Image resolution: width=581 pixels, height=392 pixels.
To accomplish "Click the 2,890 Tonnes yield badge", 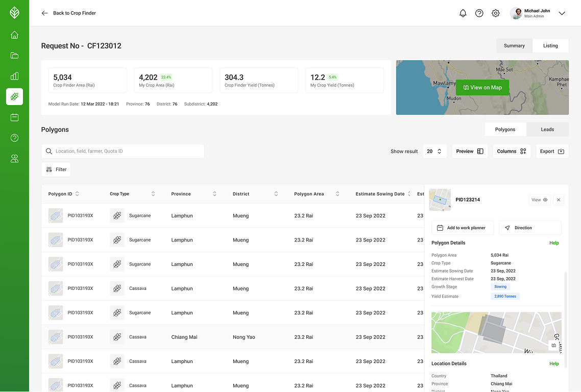I will 505,297.
